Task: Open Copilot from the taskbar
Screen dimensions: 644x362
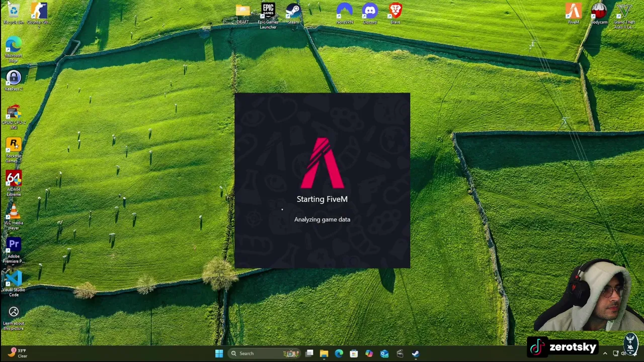Action: [369, 353]
